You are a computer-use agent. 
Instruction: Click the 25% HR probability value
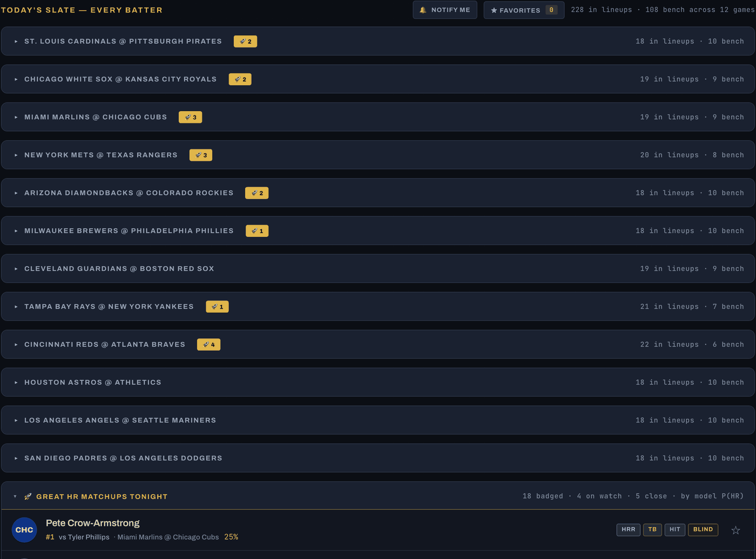231,537
